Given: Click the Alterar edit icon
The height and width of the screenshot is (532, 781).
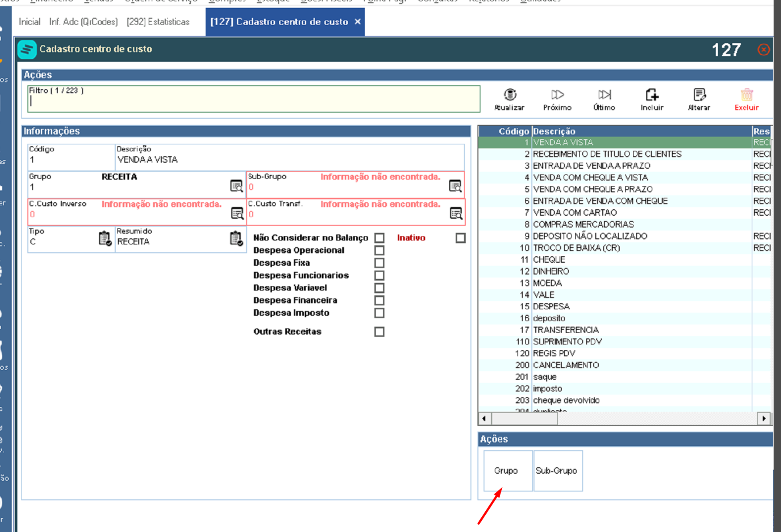Looking at the screenshot, I should [699, 94].
